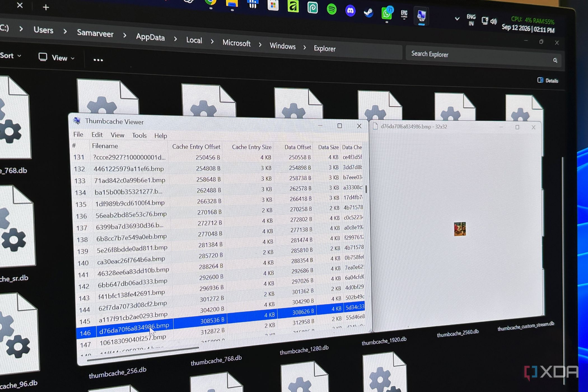Click the Thumbcache Viewer horizontal scrollbar
The height and width of the screenshot is (392, 588).
143,354
